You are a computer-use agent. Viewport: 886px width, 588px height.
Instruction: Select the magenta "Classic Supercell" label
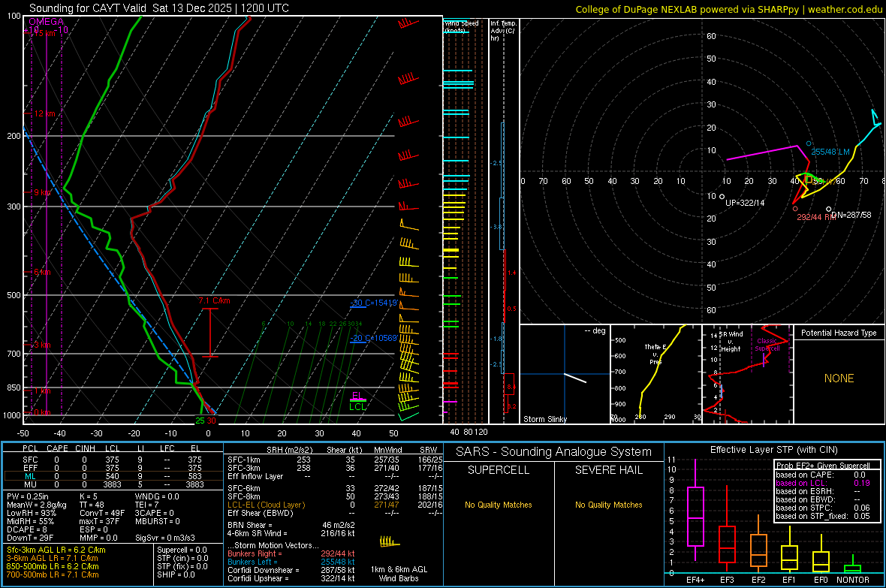(x=767, y=345)
